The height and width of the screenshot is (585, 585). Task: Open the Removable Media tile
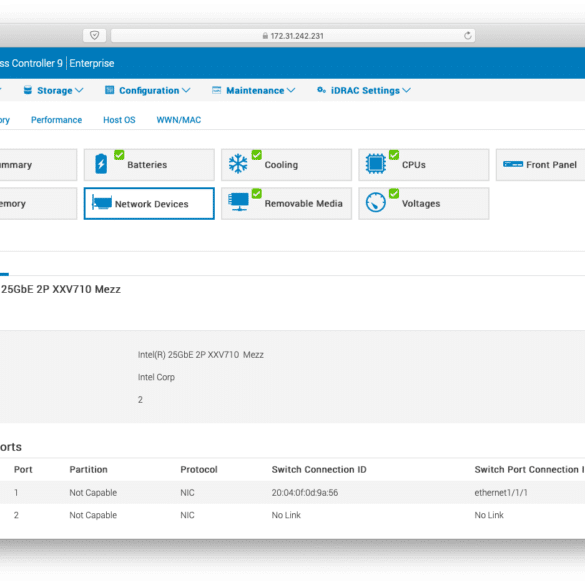(x=287, y=203)
